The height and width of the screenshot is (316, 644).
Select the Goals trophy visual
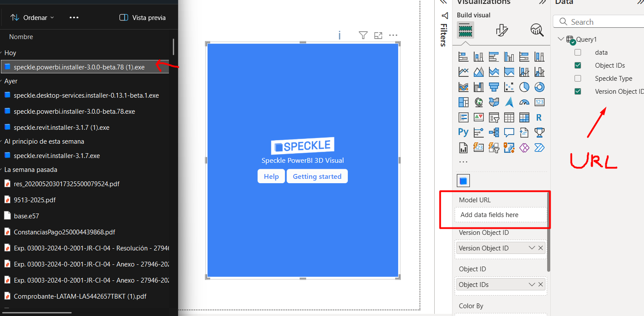539,132
